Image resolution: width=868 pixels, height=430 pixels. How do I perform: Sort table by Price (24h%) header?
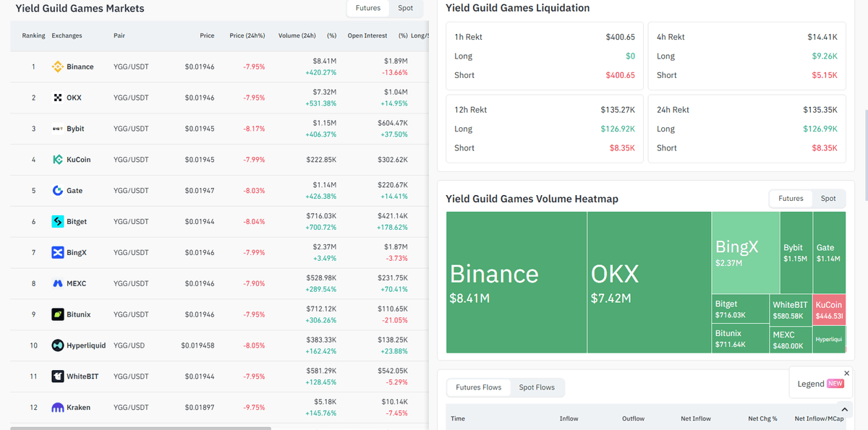[x=247, y=35]
